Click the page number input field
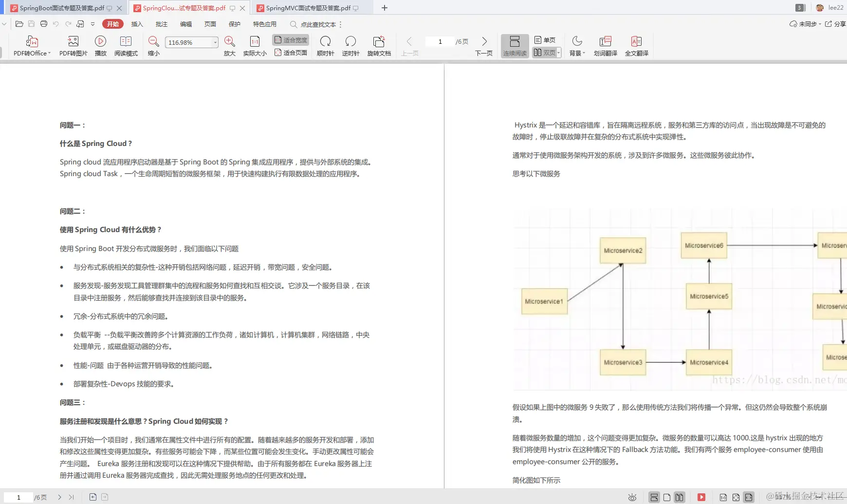The width and height of the screenshot is (847, 504). click(439, 41)
